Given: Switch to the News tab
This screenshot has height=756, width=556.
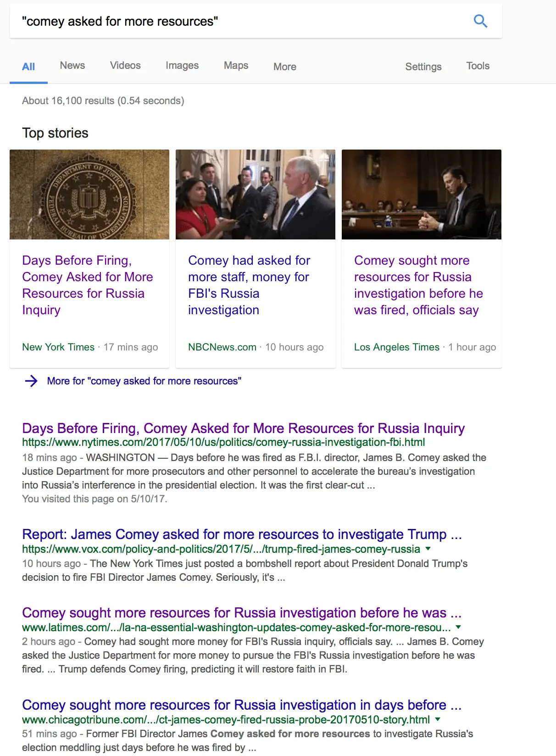Looking at the screenshot, I should (x=72, y=66).
